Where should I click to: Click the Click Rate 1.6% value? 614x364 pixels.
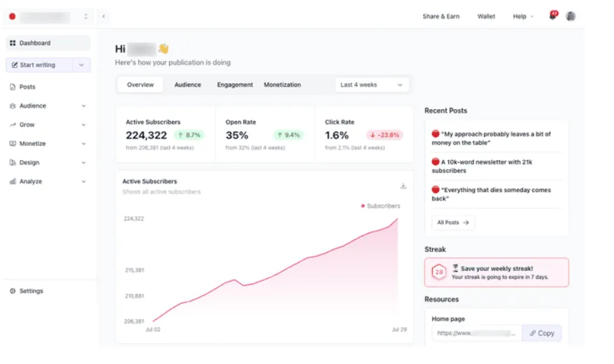[x=337, y=136]
